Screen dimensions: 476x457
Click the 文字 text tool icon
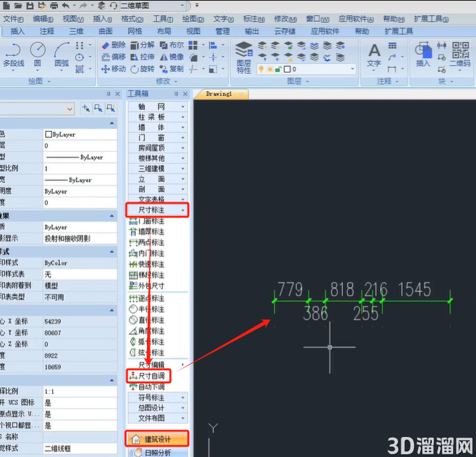pos(374,55)
